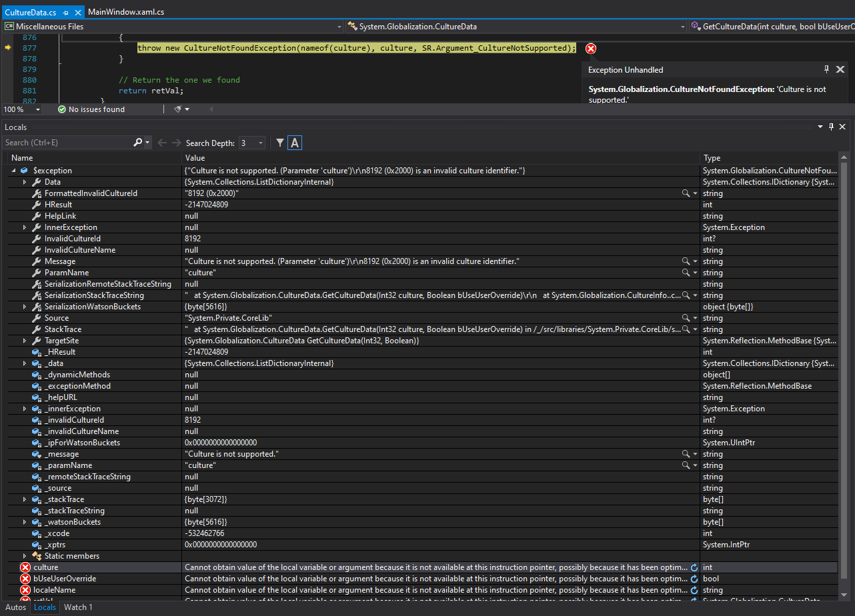Click the code cleanup broom icon
The image size is (855, 616).
177,109
